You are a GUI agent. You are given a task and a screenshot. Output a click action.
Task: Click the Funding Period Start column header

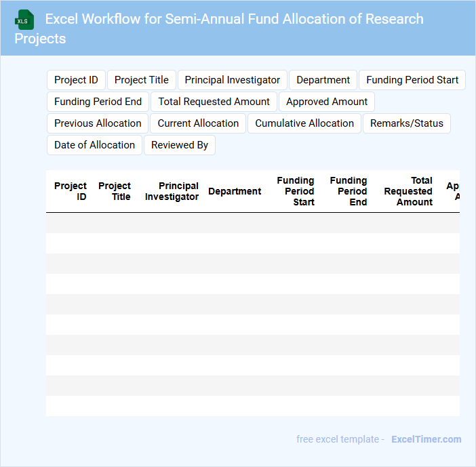(296, 191)
